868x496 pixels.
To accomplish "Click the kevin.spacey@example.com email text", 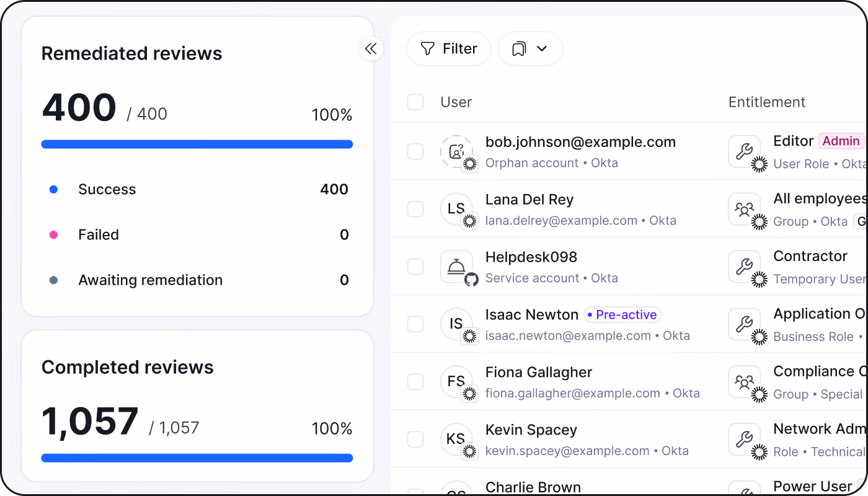I will point(567,451).
